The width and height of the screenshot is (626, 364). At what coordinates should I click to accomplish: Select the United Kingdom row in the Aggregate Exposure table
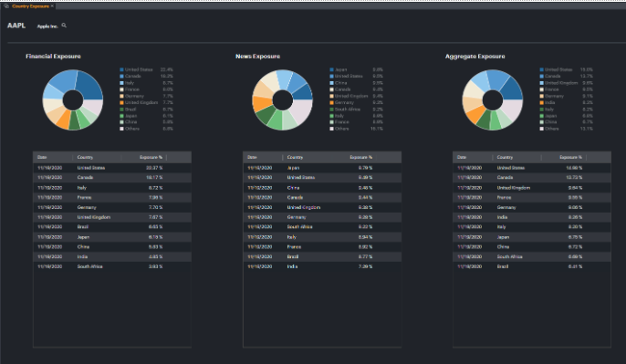coord(532,188)
